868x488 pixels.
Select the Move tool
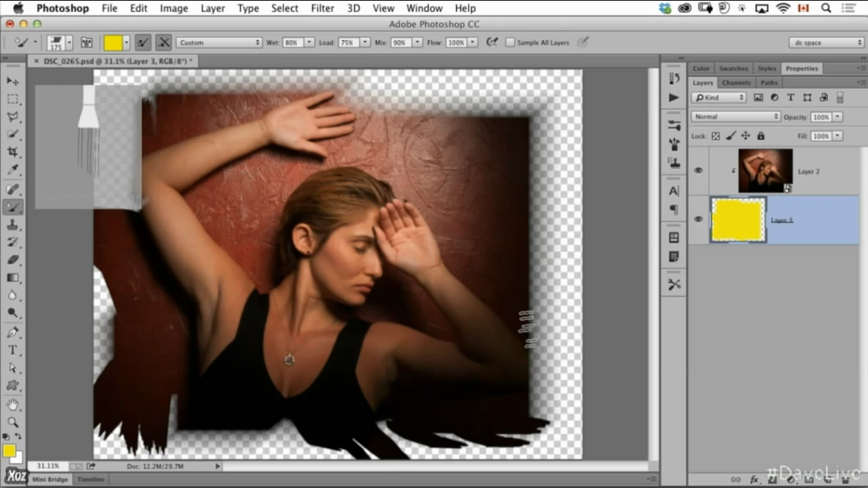click(13, 81)
